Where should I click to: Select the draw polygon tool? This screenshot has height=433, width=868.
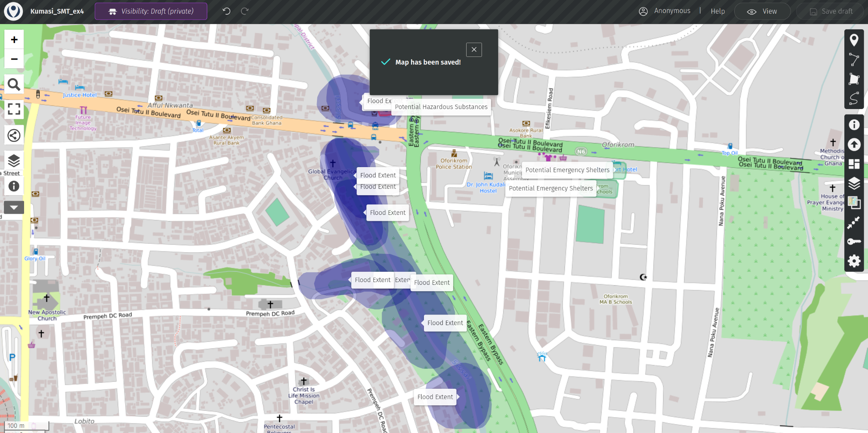pos(854,79)
